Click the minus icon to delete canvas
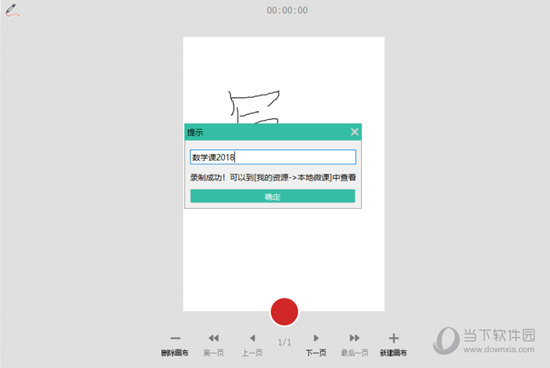This screenshot has width=550, height=368. 175,338
